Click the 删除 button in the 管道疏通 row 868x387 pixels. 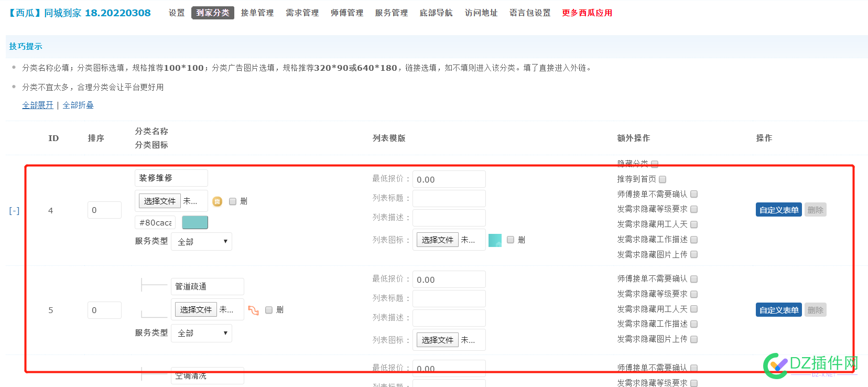(x=816, y=310)
